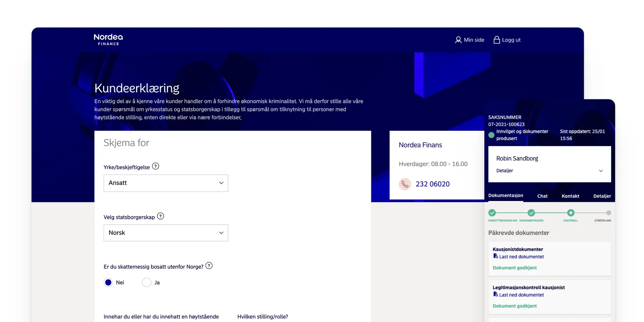Click Last ned dokumentet under Legitimasjonskontroll kausjonist
The height and width of the screenshot is (322, 644).
(x=521, y=295)
